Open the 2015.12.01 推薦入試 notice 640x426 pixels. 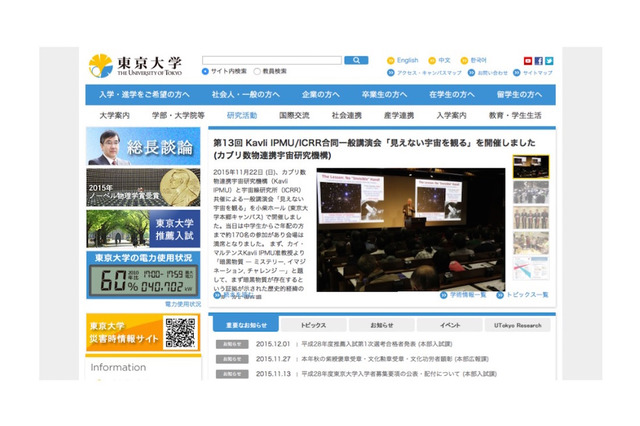pos(377,344)
